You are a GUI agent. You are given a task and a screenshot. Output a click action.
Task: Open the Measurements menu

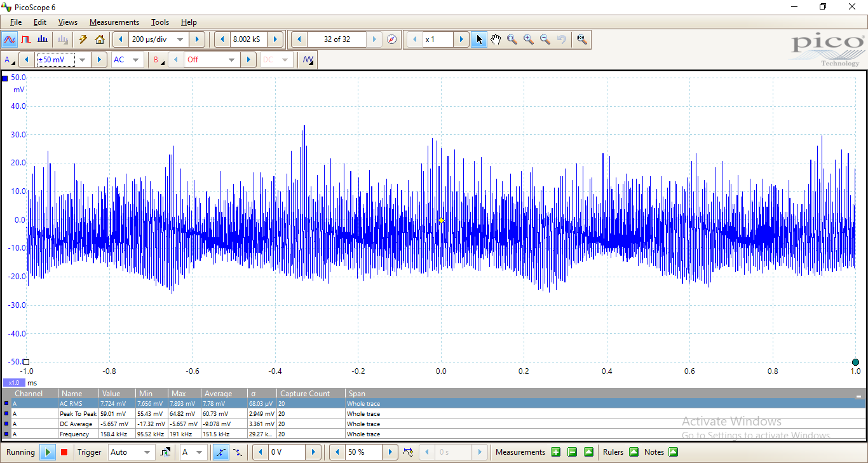pos(114,22)
